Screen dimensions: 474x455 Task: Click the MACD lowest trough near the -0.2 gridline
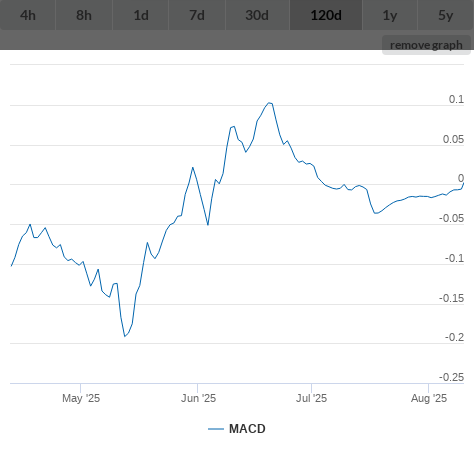point(125,336)
